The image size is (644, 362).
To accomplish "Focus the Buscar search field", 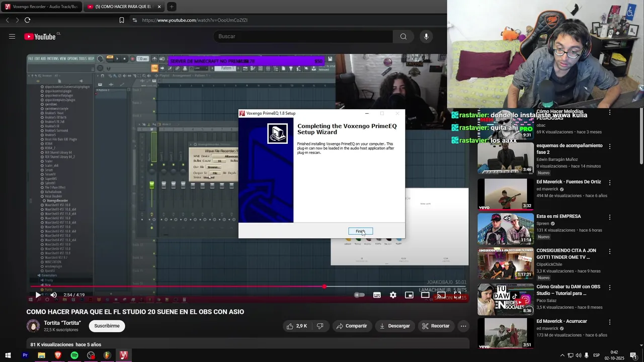I will 303,36.
